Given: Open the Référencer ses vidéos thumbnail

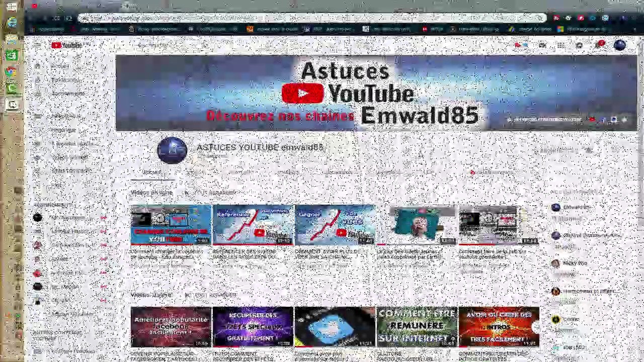Looking at the screenshot, I should click(253, 224).
